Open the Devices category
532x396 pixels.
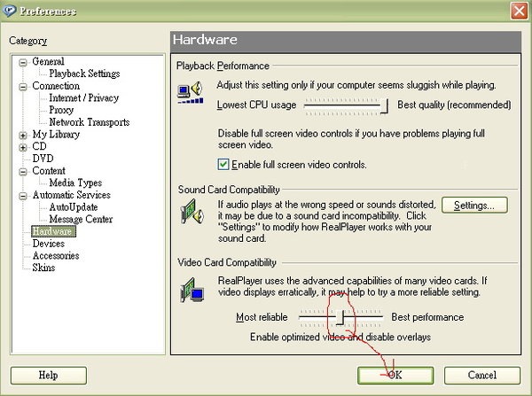48,244
